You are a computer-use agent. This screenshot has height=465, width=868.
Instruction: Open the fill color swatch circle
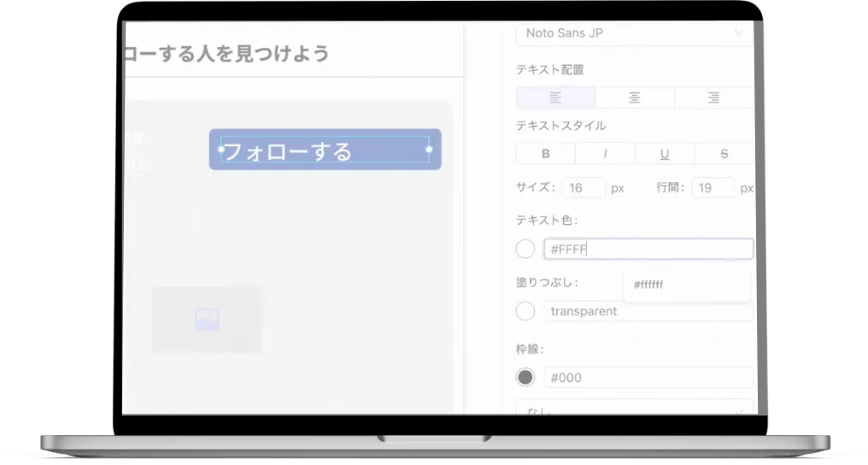click(x=525, y=311)
